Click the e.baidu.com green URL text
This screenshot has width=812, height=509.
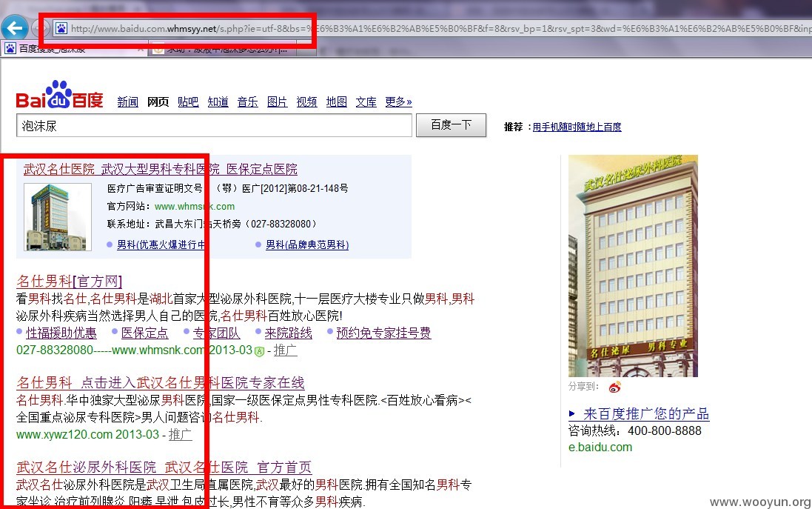click(600, 448)
